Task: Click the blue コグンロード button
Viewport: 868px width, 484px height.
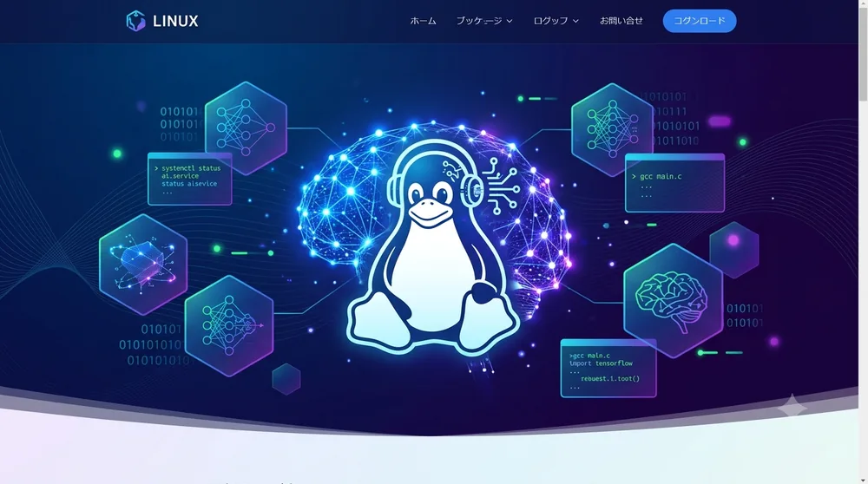Action: point(700,21)
